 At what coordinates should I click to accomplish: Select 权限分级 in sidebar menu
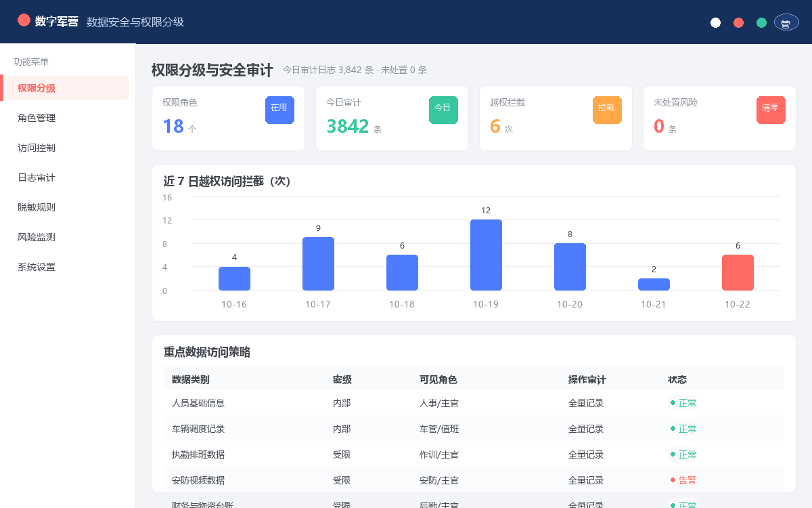coord(66,88)
